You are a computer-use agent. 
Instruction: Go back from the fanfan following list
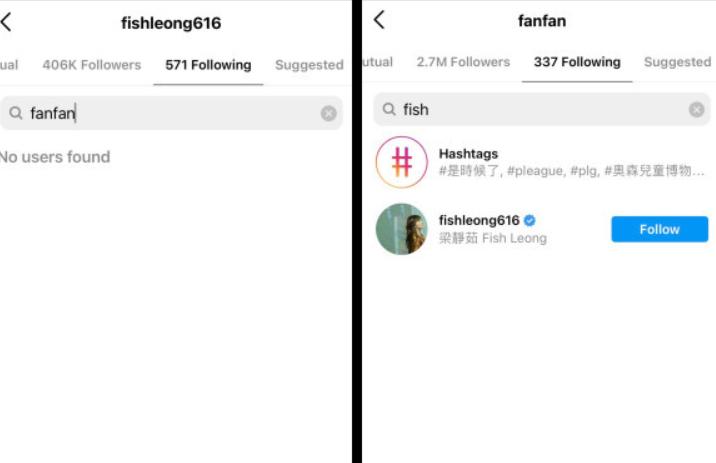pyautogui.click(x=379, y=20)
